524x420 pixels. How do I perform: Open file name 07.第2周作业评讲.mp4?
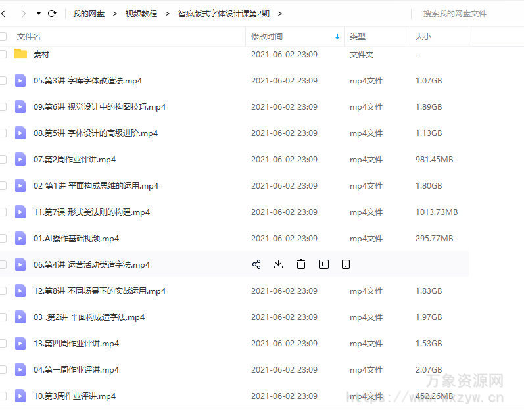point(74,159)
